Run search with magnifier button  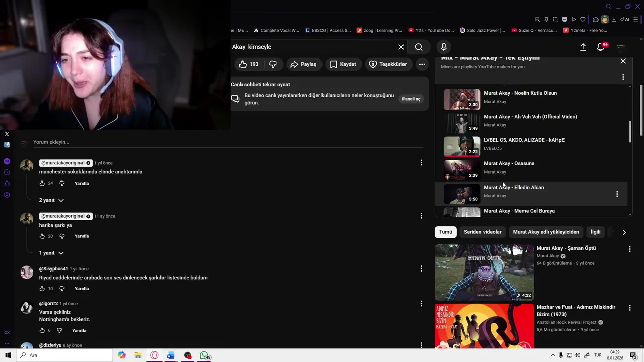point(419,47)
